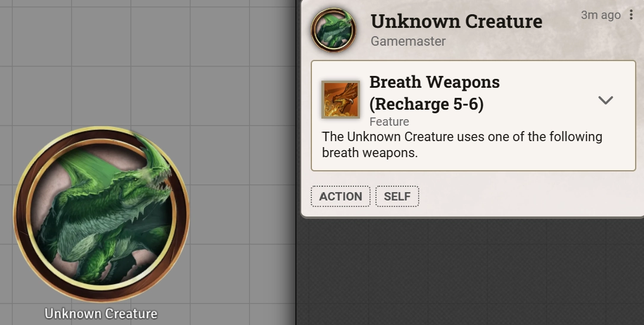Viewport: 644px width, 325px height.
Task: Click the dragon avatar in the chat message
Action: (x=333, y=30)
